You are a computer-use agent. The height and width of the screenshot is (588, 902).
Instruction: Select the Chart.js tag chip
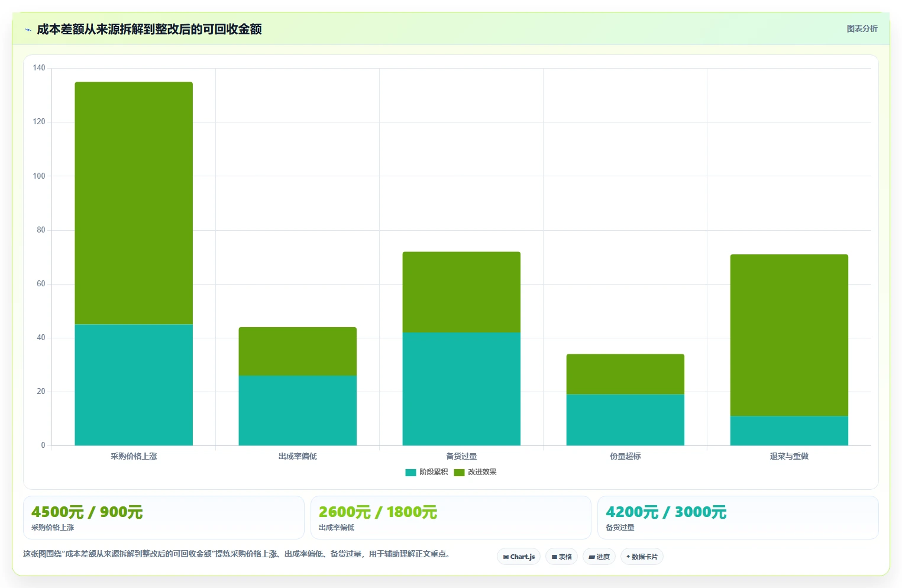519,557
